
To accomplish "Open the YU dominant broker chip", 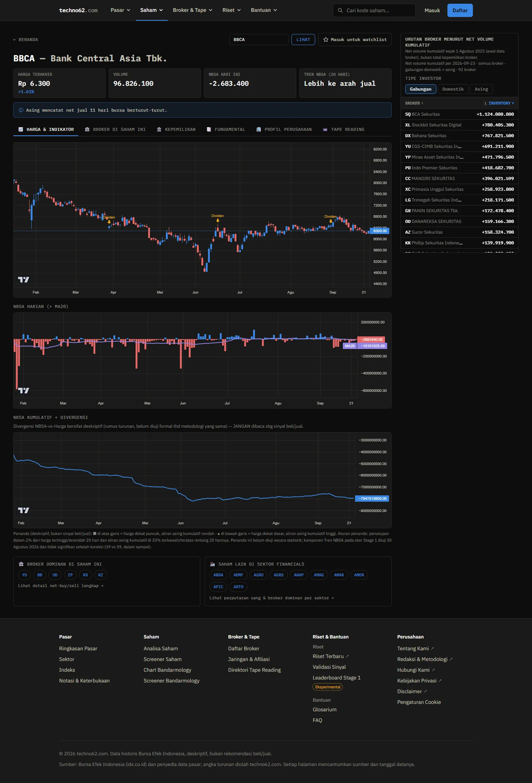I will 25,575.
